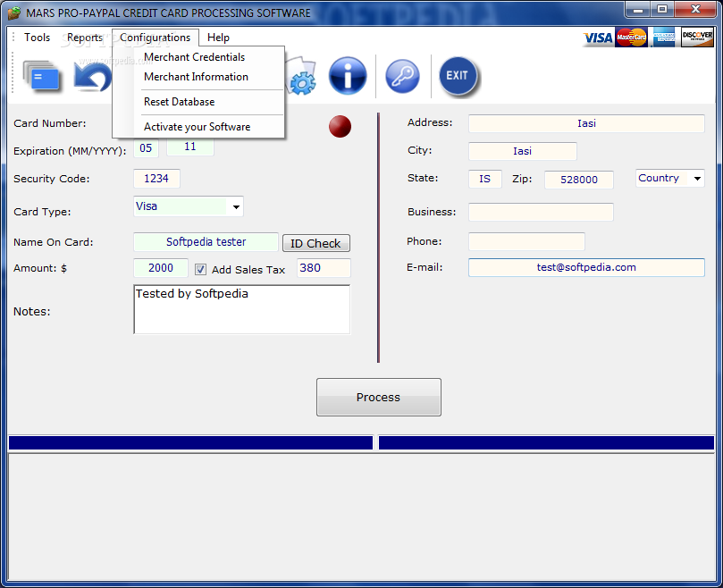
Task: Click the Visa card logo
Action: (598, 38)
